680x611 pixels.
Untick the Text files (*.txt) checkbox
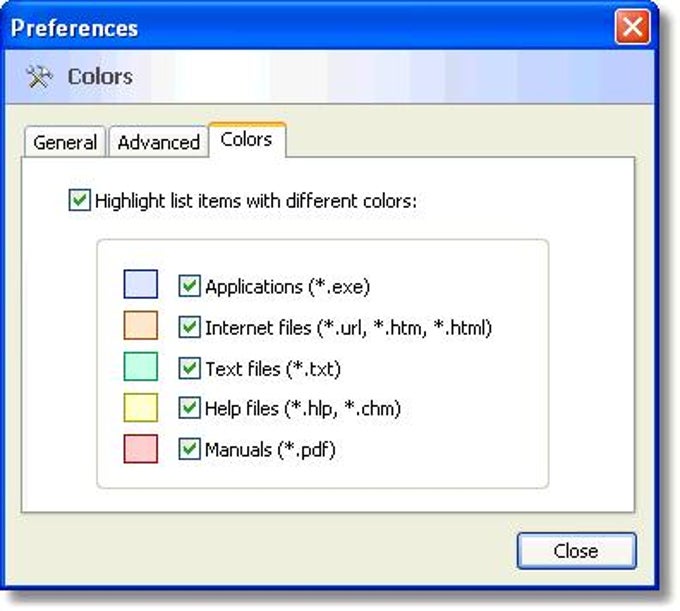pyautogui.click(x=189, y=368)
